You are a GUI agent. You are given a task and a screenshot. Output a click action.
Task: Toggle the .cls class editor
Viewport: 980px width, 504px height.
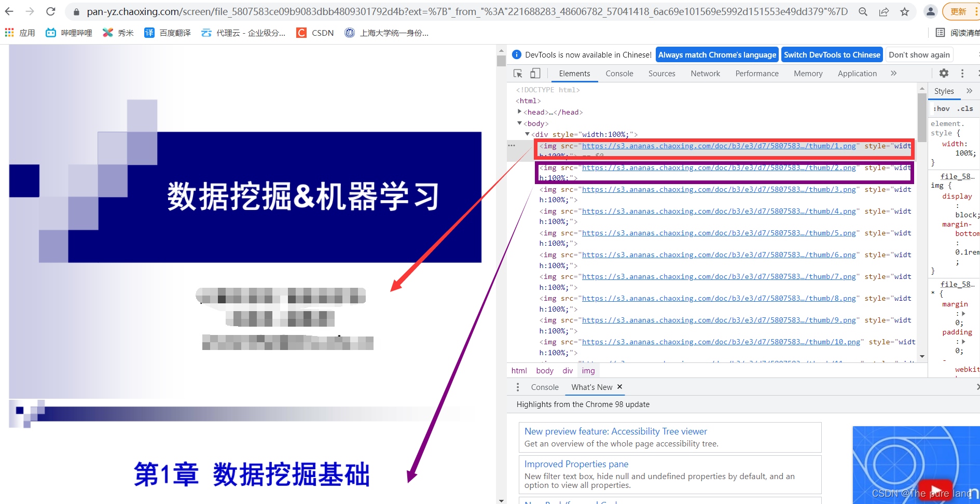tap(965, 108)
